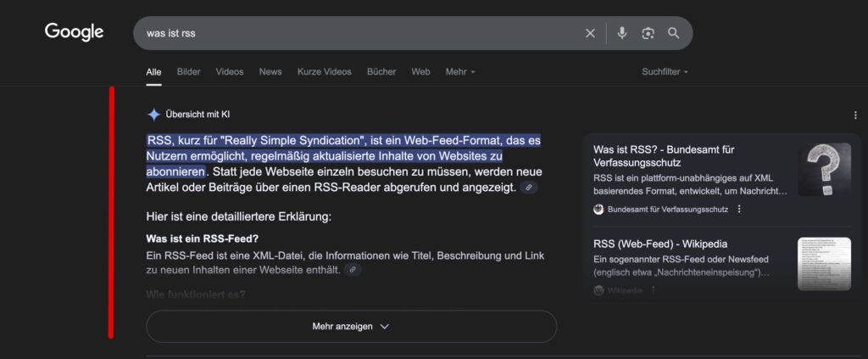Viewport: 868px width, 359px height.
Task: Click 'Bundesamt für Verfassungsschutz' source name
Action: point(668,210)
